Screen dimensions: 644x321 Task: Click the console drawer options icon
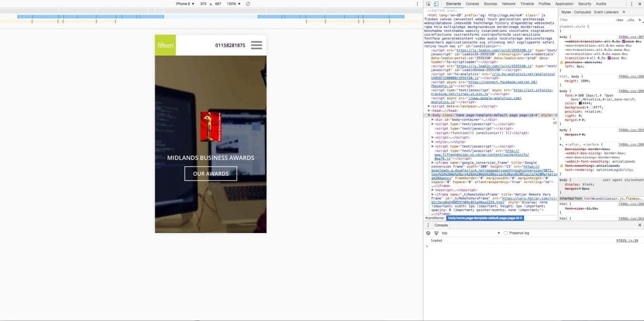coord(428,225)
